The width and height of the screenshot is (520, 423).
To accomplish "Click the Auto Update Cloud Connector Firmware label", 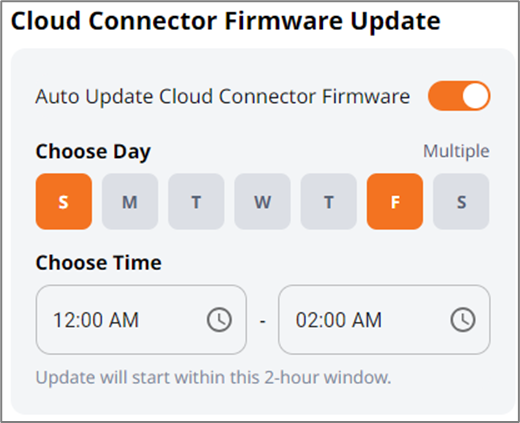I will [223, 97].
